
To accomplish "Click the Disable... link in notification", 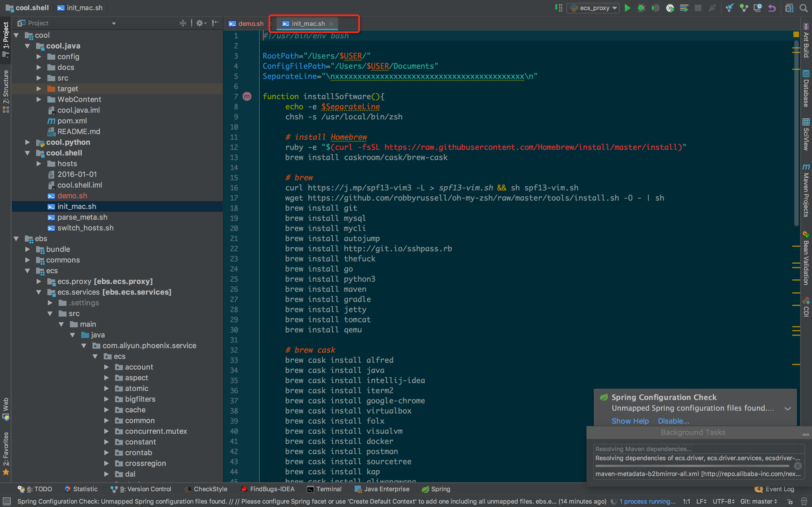I will (x=673, y=421).
